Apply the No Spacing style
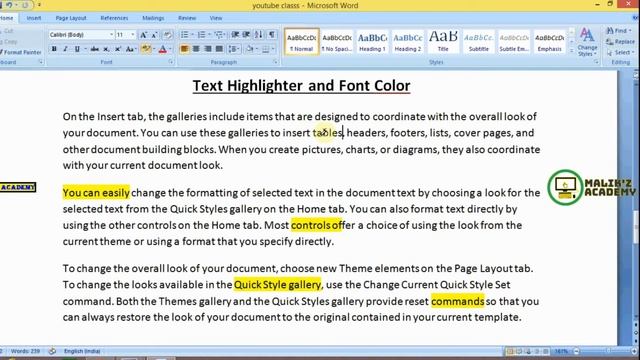This screenshot has width=640, height=360. coord(337,42)
